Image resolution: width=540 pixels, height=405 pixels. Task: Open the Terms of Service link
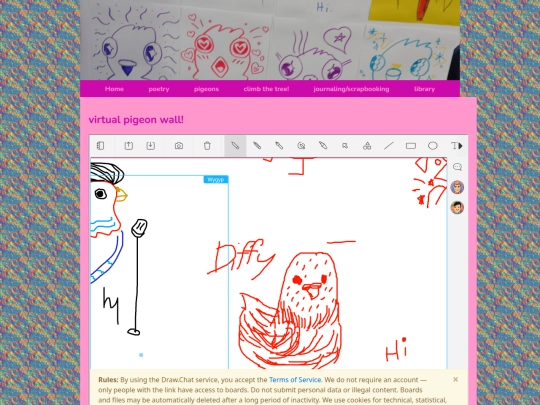point(295,380)
